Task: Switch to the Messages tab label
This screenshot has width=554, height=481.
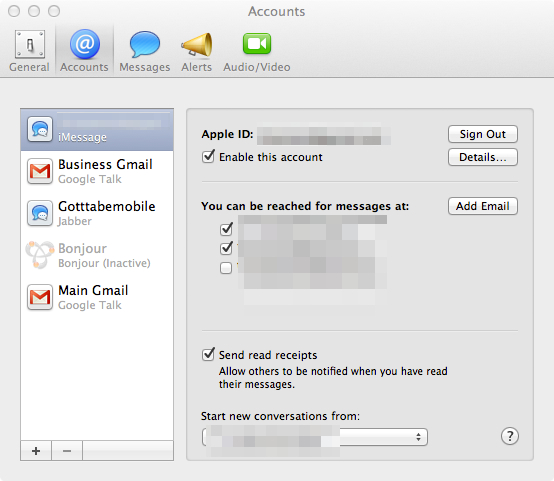Action: pyautogui.click(x=145, y=67)
